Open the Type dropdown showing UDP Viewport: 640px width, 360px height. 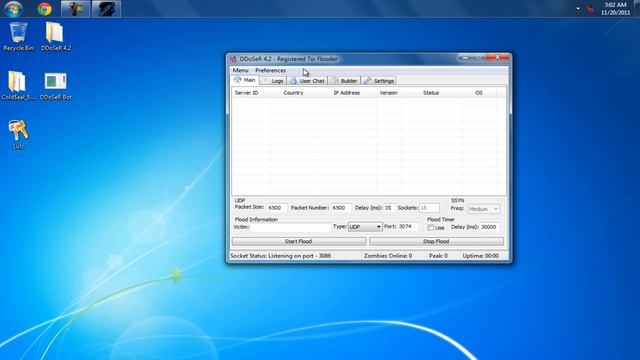click(365, 227)
